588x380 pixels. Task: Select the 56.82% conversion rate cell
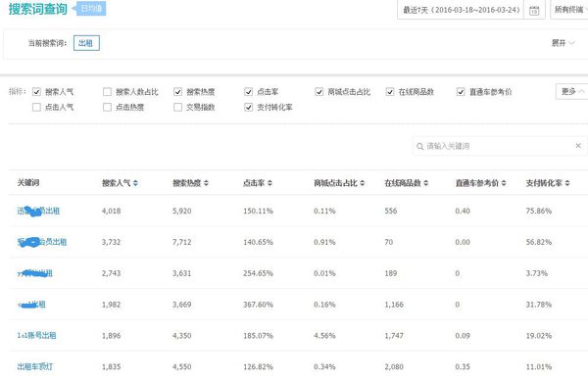pos(538,242)
